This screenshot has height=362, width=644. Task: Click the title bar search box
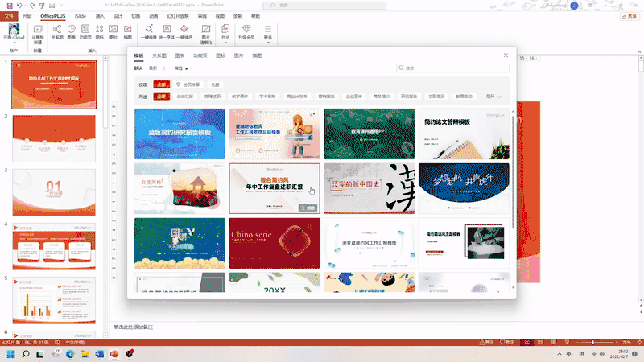324,6
